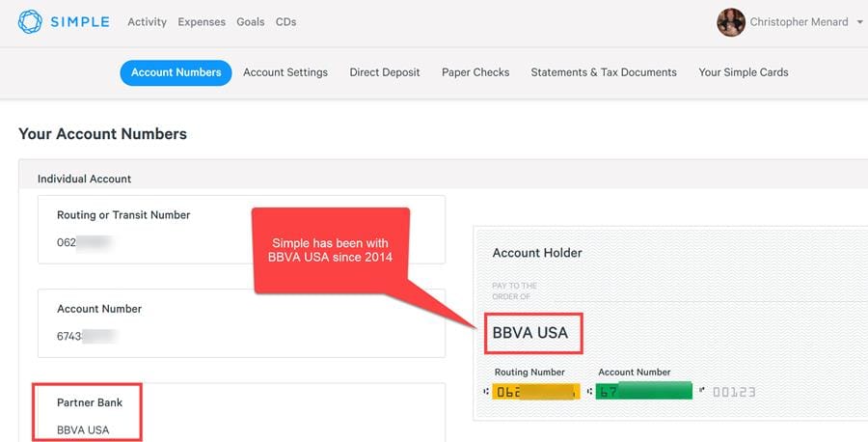This screenshot has width=868, height=442.
Task: Click the Routing Number label on check
Action: [x=529, y=373]
